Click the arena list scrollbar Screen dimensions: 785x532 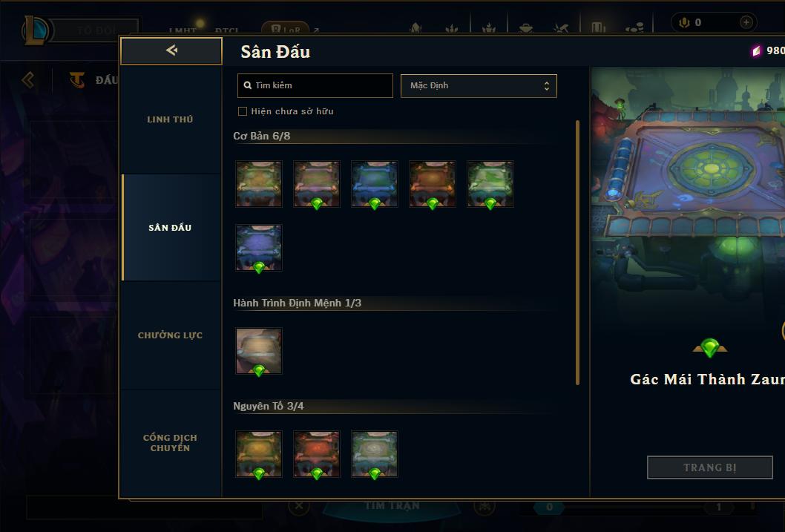[x=577, y=252]
